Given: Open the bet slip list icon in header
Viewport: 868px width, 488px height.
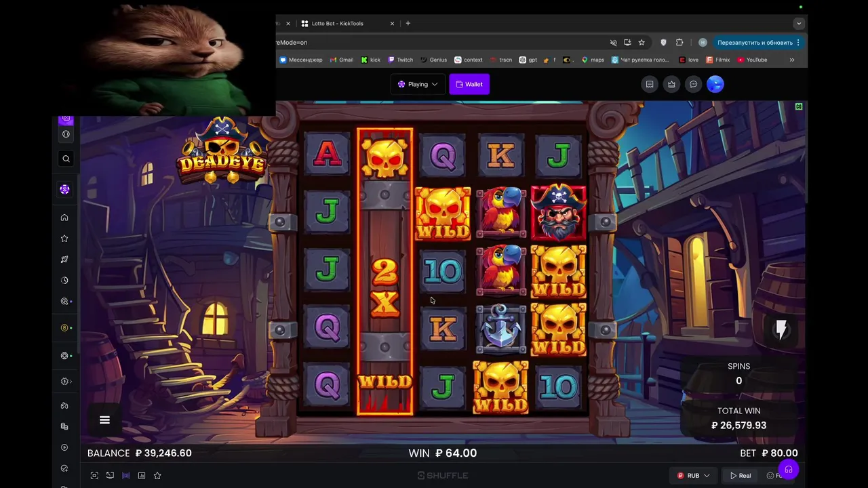Looking at the screenshot, I should [650, 84].
